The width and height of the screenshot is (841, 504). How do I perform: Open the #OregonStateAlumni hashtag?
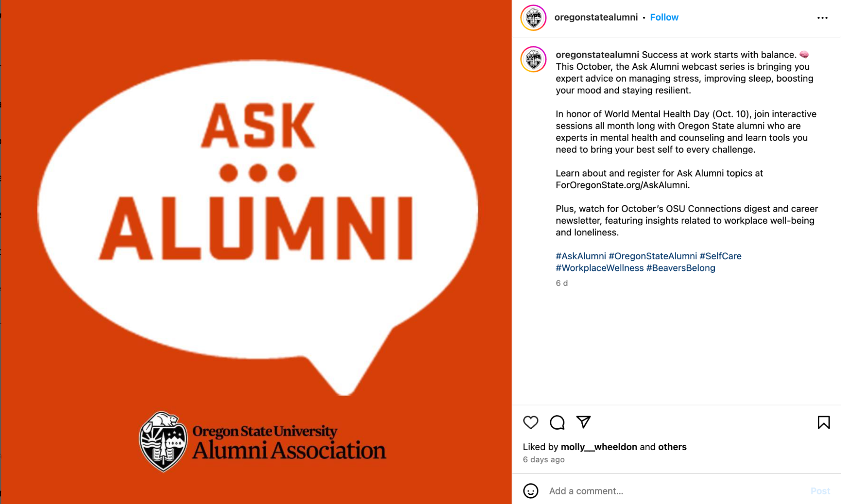click(x=653, y=256)
